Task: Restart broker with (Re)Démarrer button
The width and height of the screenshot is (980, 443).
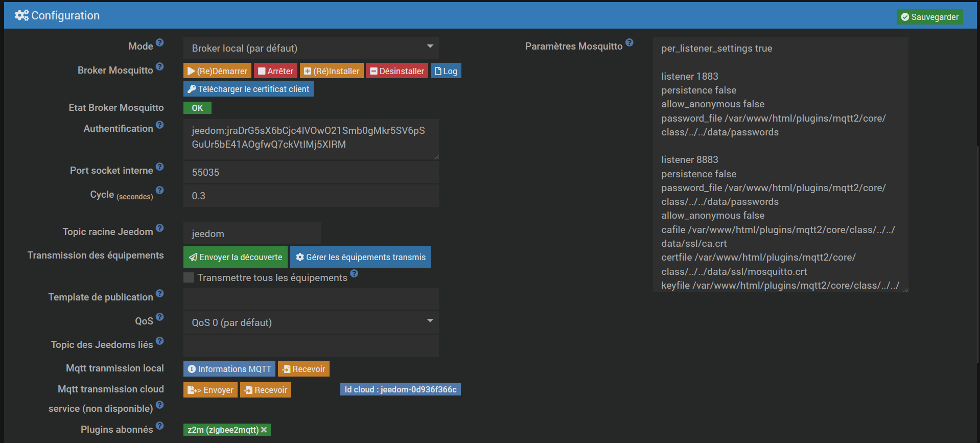Action: coord(217,71)
